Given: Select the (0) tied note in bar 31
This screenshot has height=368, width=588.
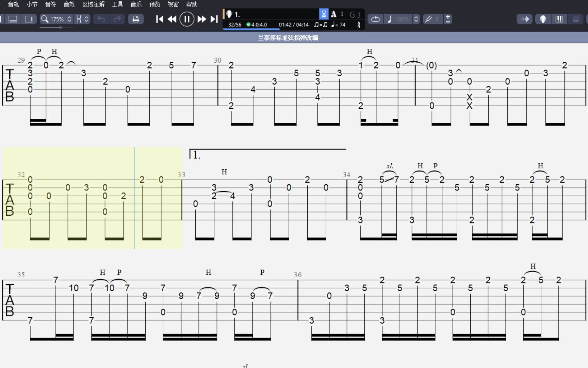Looking at the screenshot, I should 431,65.
